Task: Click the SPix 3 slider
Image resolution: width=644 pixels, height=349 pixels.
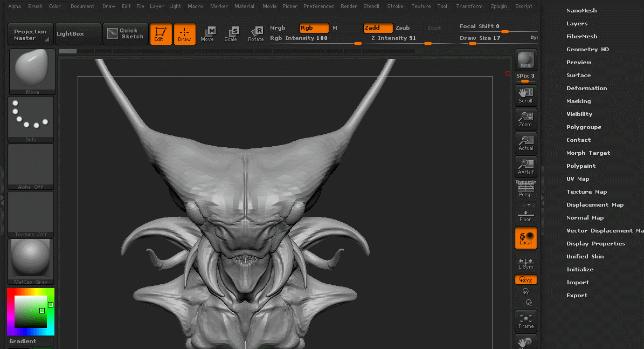Action: click(526, 77)
